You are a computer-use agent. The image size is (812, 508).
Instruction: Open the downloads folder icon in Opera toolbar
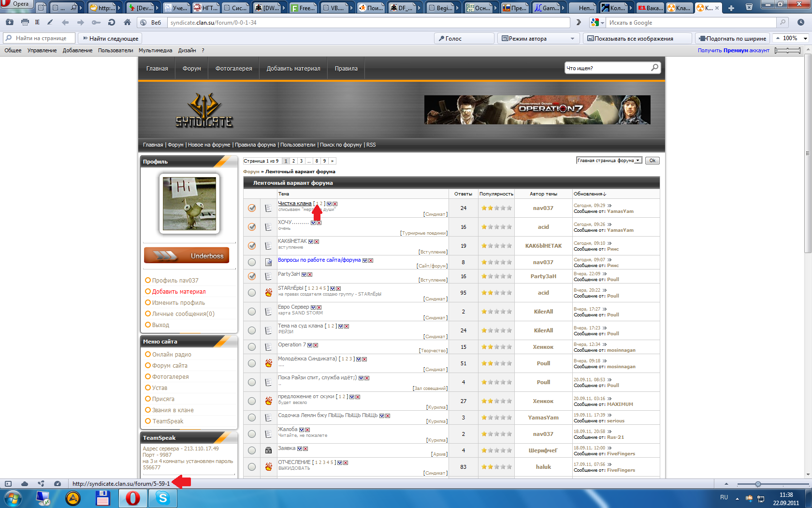(x=9, y=22)
